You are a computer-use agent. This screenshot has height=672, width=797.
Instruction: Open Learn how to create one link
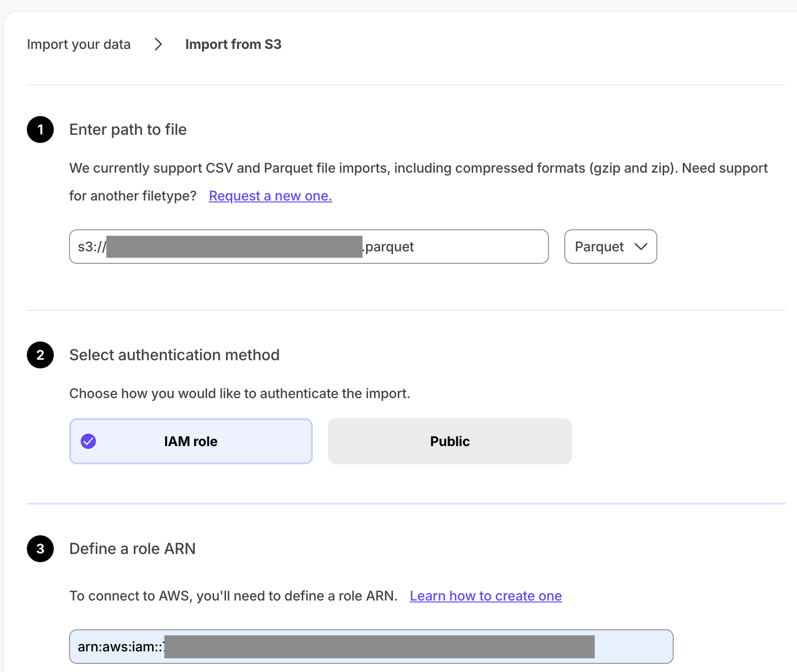[x=486, y=596]
